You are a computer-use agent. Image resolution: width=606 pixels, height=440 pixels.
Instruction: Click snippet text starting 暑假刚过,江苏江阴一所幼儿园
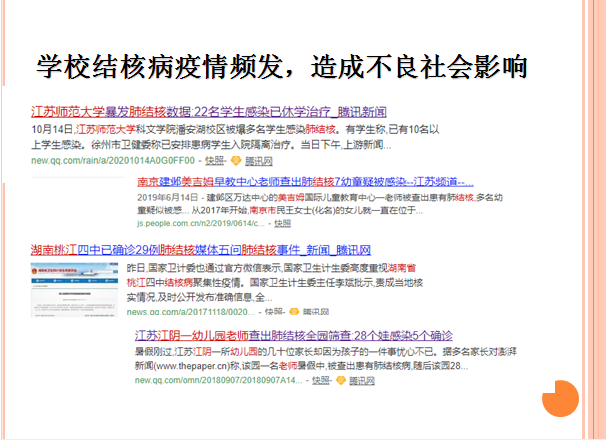coord(325,352)
